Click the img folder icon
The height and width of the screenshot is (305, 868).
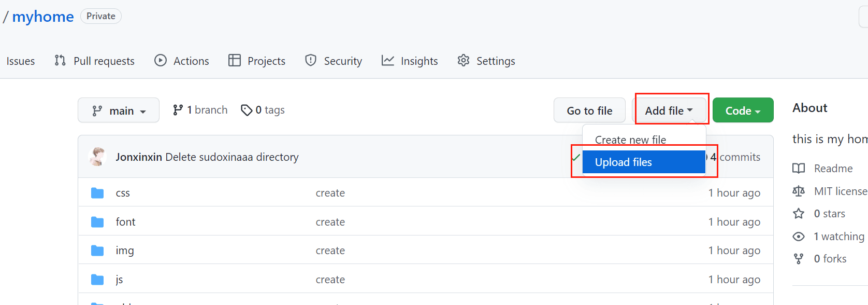click(x=97, y=251)
